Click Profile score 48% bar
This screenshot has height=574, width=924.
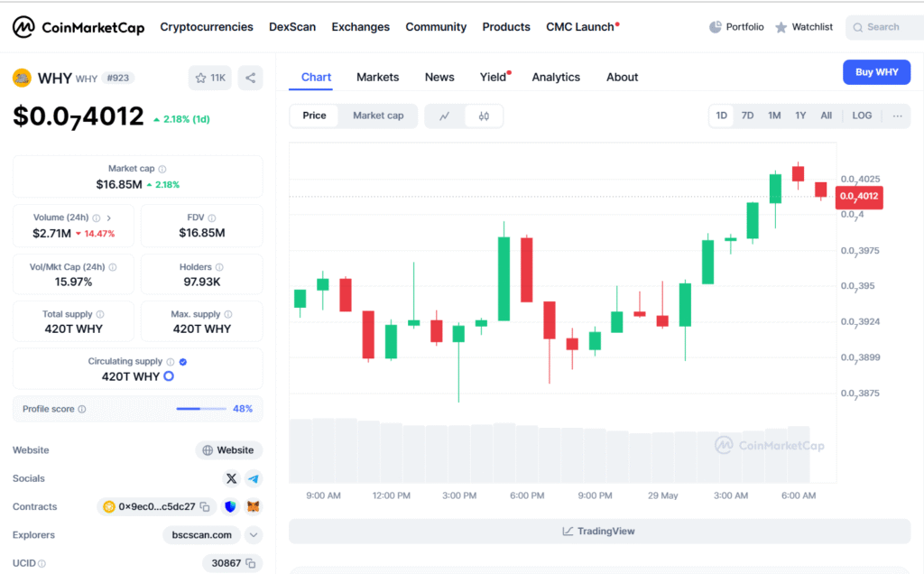201,409
